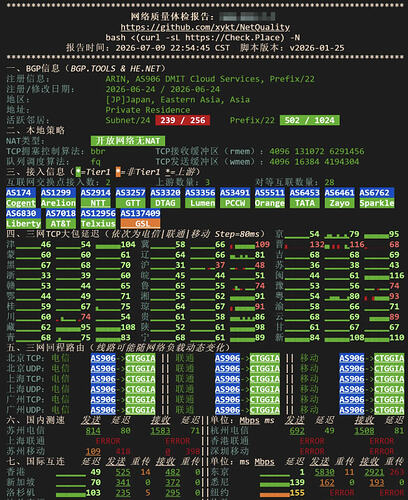Click the AS6453 badge

[305, 192]
